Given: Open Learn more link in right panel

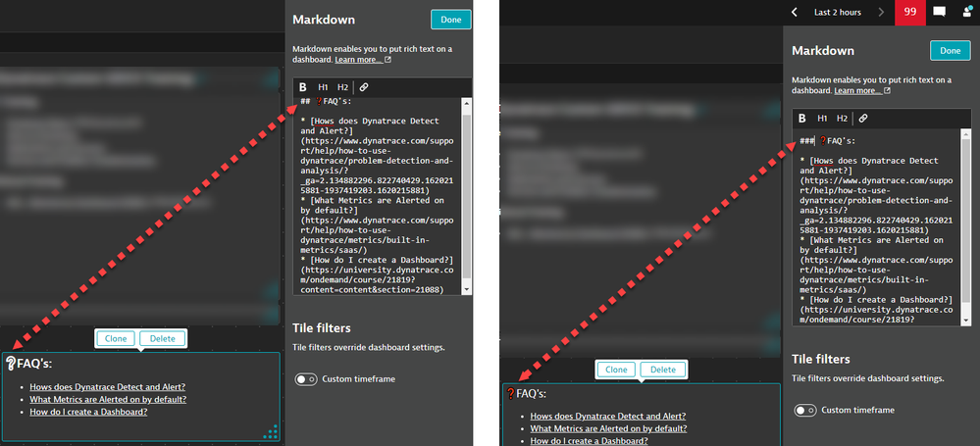Looking at the screenshot, I should pyautogui.click(x=858, y=90).
